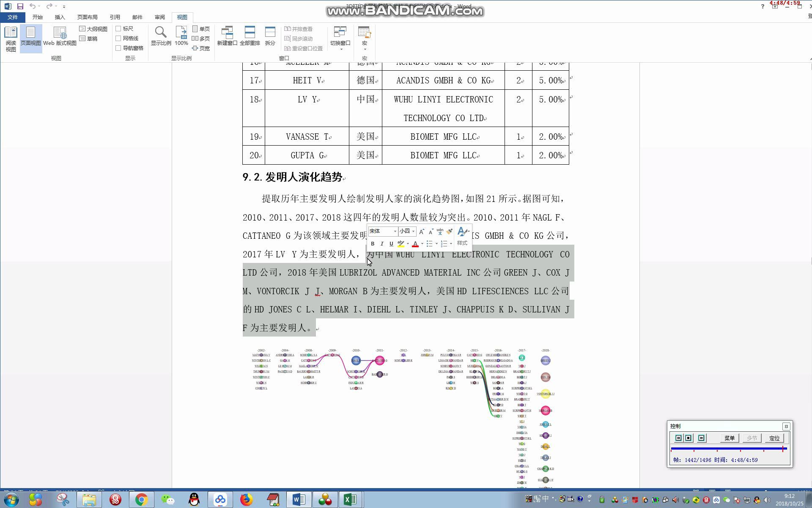
Task: Click Locate button (定位) in control panel
Action: 774,438
